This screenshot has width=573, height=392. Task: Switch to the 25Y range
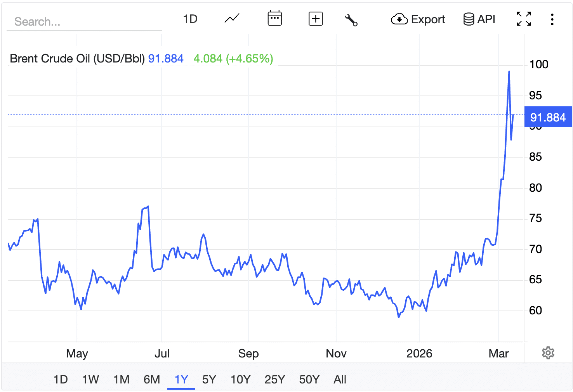(274, 380)
